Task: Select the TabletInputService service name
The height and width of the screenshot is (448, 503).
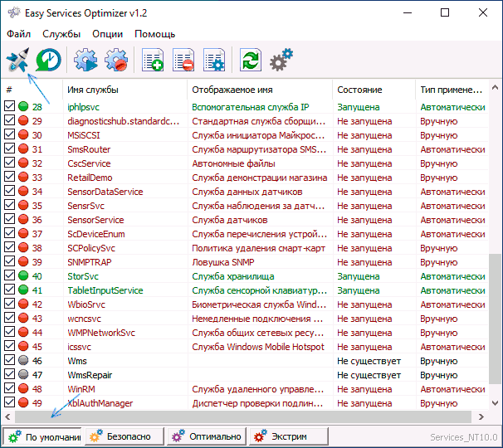Action: [105, 290]
